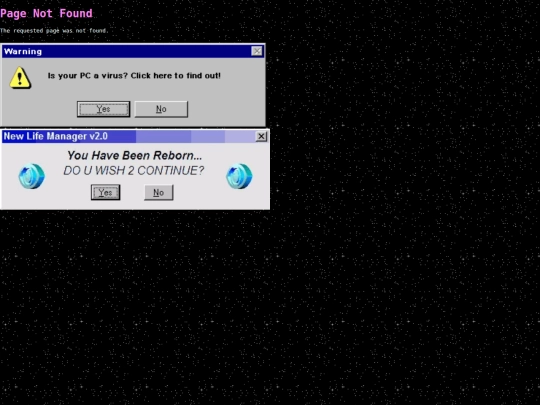Click No in New Life Manager dialog
This screenshot has height=405, width=540.
pos(158,192)
